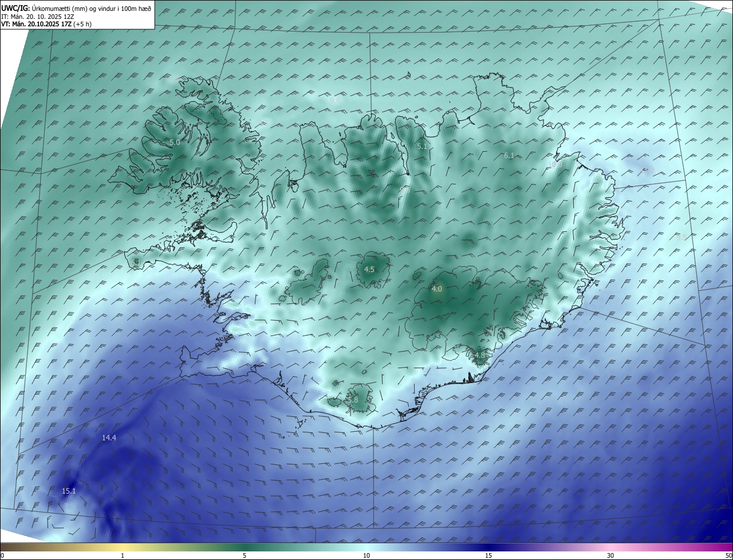733x560 pixels.
Task: Click the title 'Úrkomumætti (mm) og vindur í 100m hæð'
Action: tap(91, 9)
